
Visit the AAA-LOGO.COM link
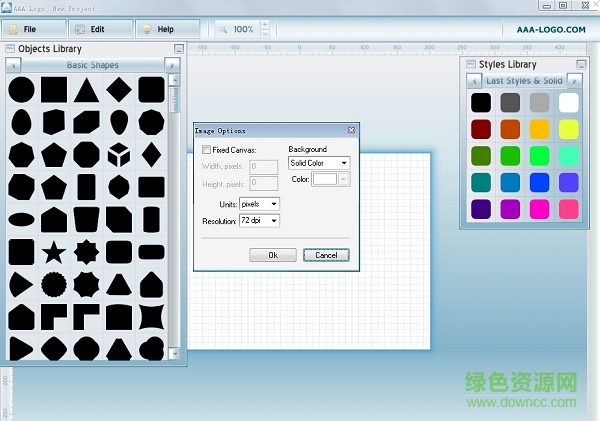click(x=551, y=30)
